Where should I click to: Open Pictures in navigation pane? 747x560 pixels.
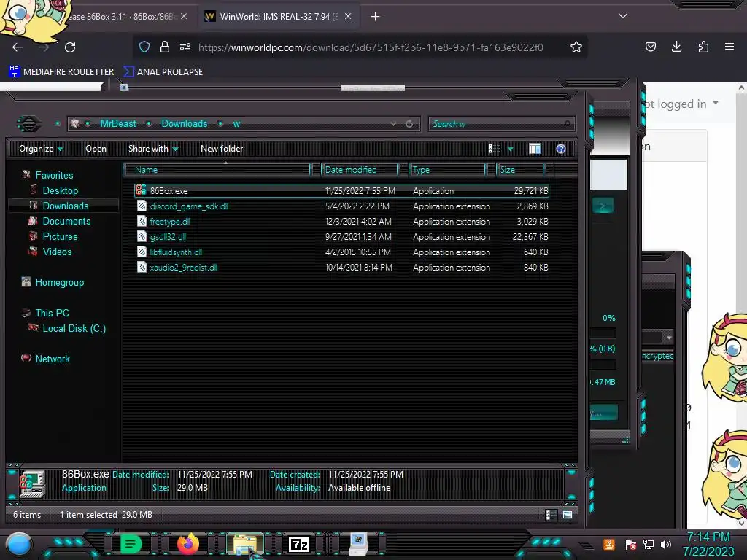click(x=60, y=236)
